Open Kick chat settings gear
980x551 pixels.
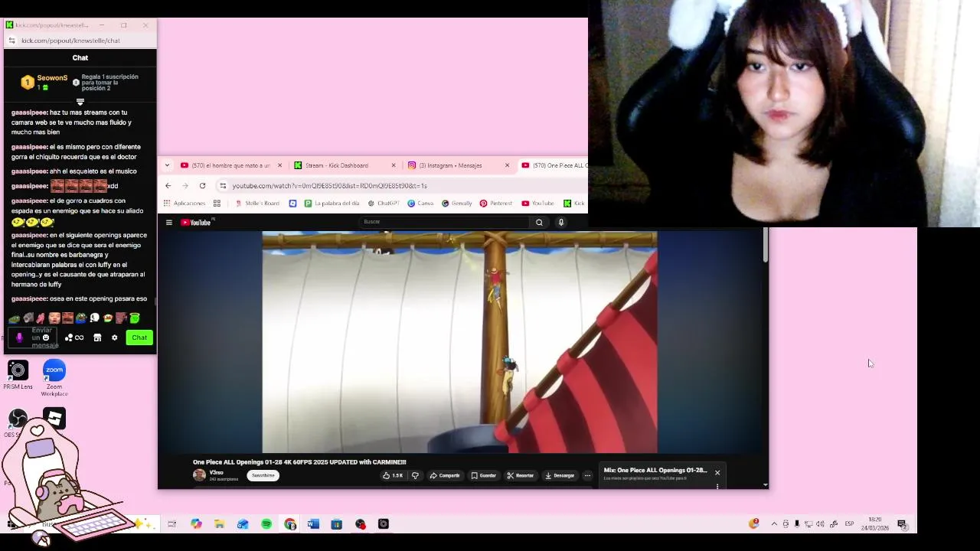[115, 337]
